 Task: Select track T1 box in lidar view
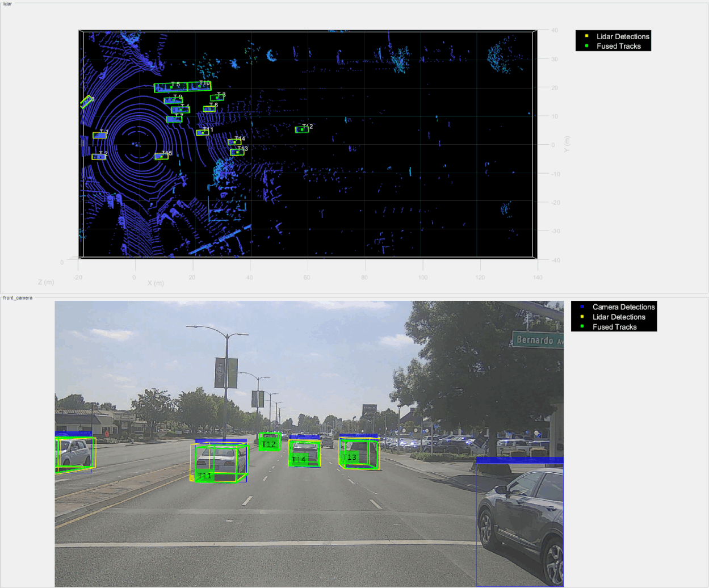99,135
